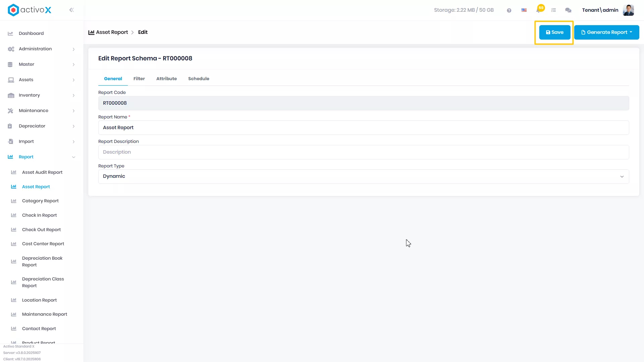Open Category Report link
644x362 pixels.
(40, 201)
